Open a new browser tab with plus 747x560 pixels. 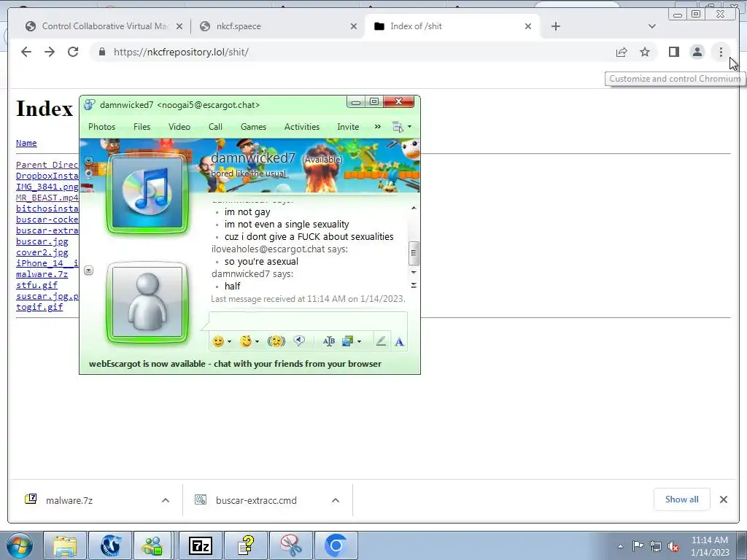click(555, 26)
